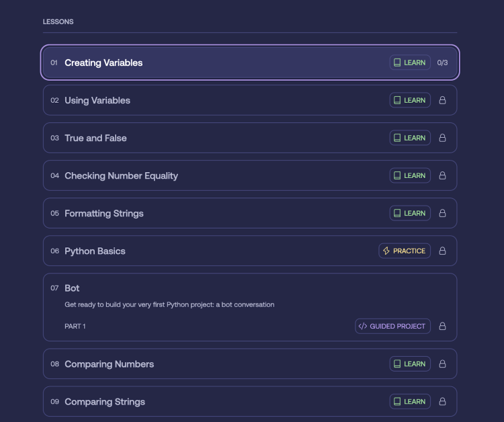The image size is (504, 422).
Task: Click the lock icon on Bot project
Action: (442, 326)
